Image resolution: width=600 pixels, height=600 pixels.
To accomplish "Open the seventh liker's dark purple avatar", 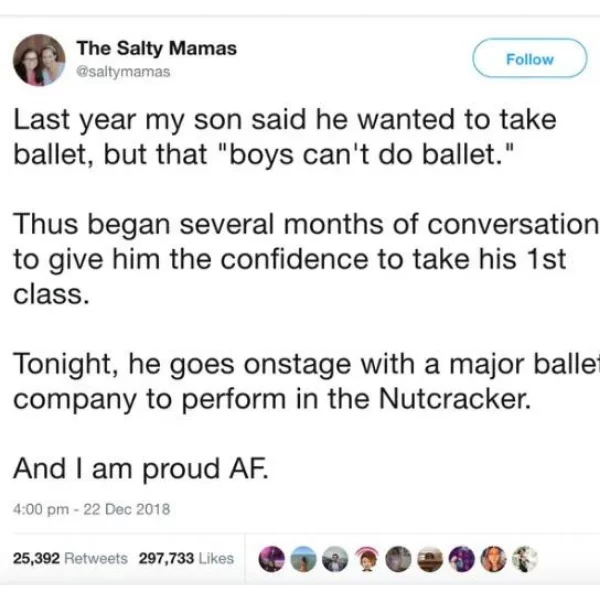I will (461, 559).
